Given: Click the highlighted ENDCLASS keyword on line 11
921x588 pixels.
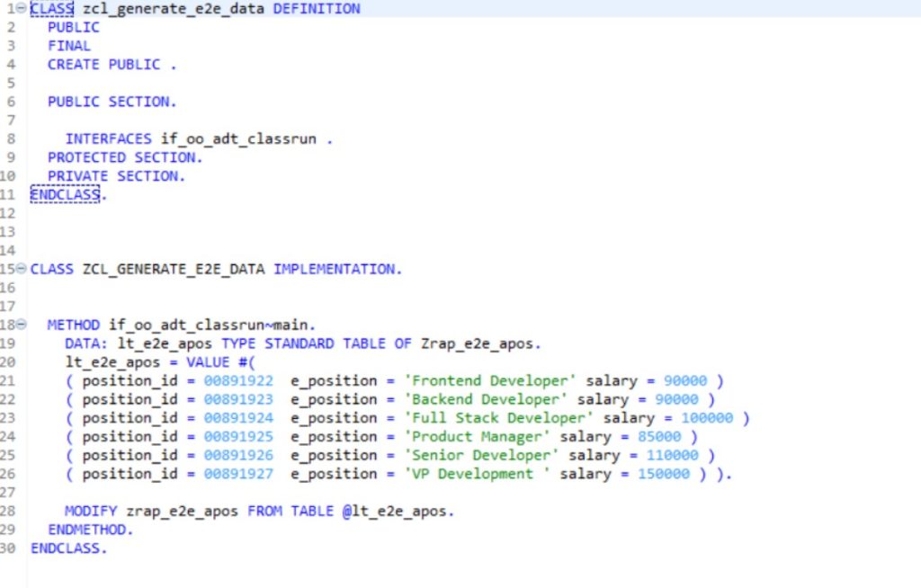Looking at the screenshot, I should (x=67, y=194).
